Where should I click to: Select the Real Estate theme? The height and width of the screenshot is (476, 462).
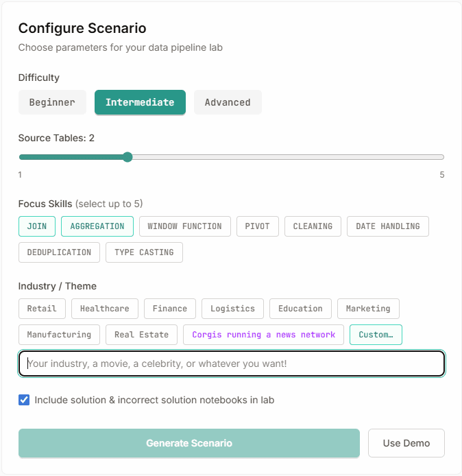tap(141, 335)
